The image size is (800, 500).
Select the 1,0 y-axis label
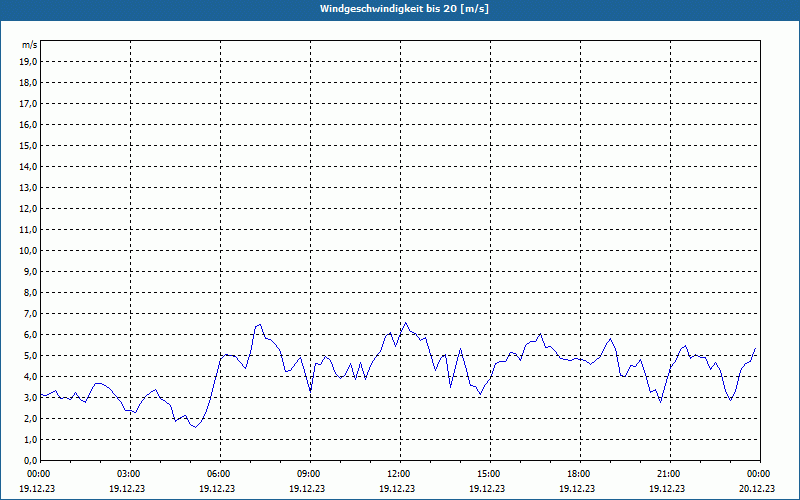tap(30, 440)
